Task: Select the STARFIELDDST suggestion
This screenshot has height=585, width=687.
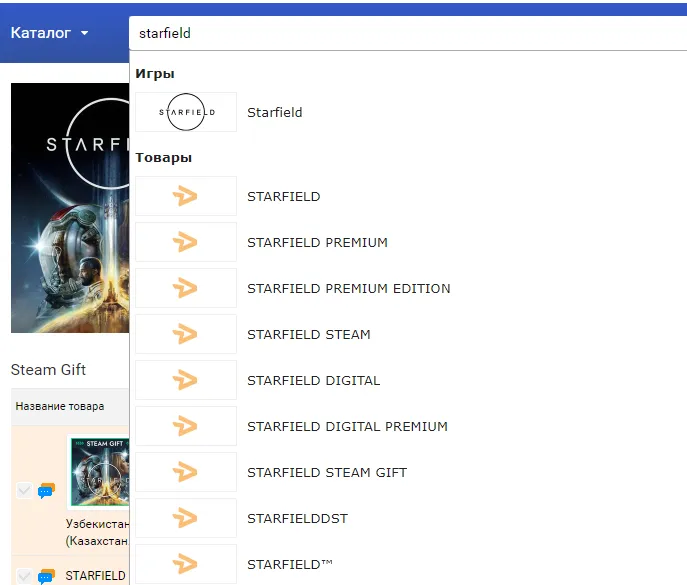Action: pyautogui.click(x=297, y=518)
